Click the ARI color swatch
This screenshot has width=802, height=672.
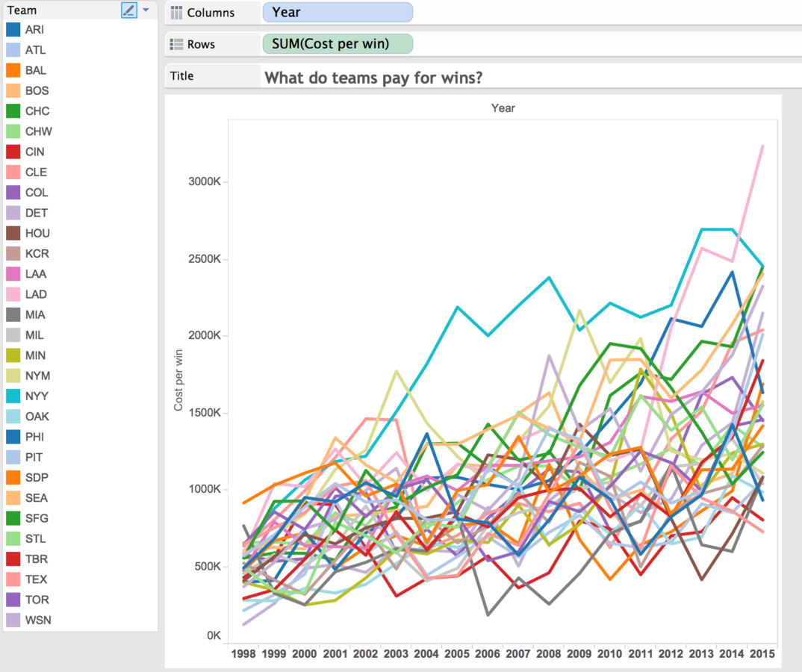point(13,29)
